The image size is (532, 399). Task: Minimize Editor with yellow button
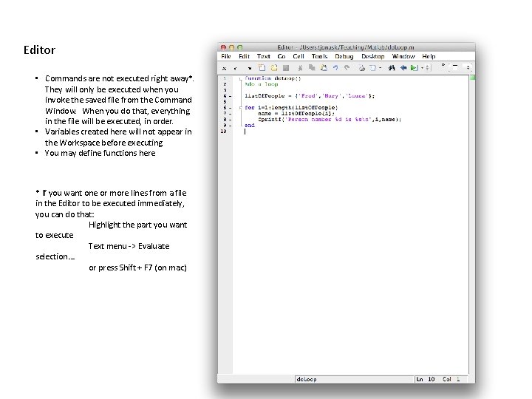pos(232,47)
